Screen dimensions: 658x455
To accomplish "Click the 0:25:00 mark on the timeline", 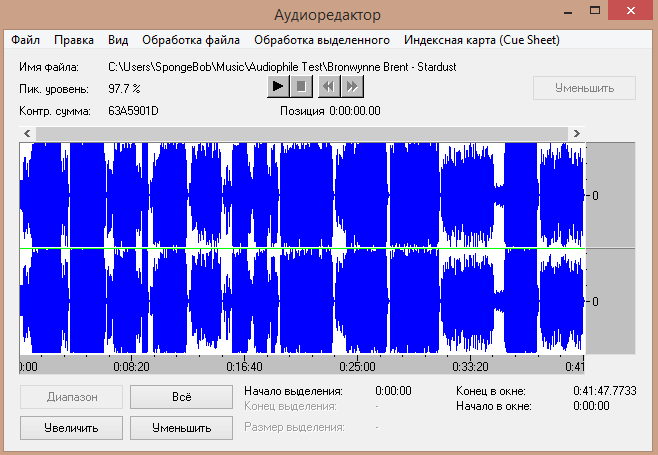I will click(357, 366).
